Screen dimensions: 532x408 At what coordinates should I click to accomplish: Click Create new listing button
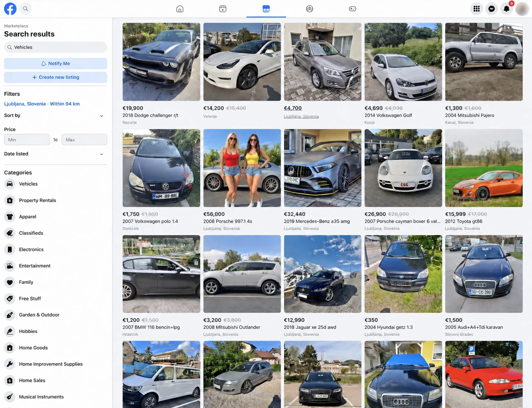[x=56, y=77]
